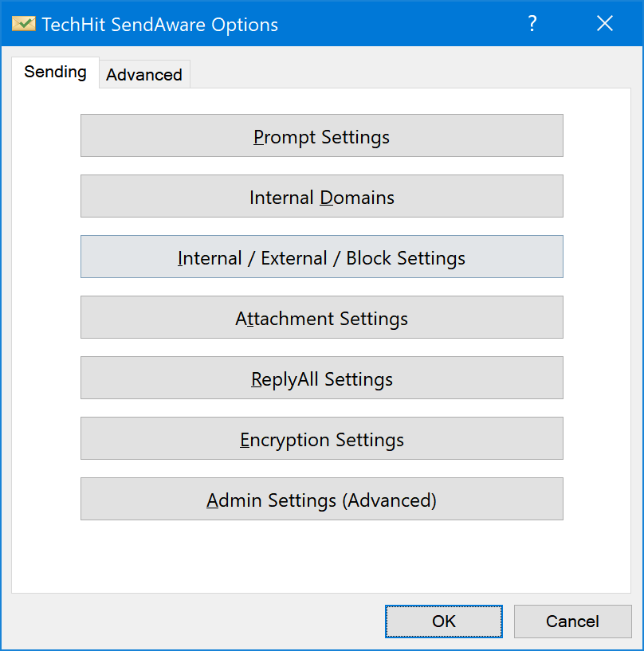Click the help question mark icon

(532, 24)
